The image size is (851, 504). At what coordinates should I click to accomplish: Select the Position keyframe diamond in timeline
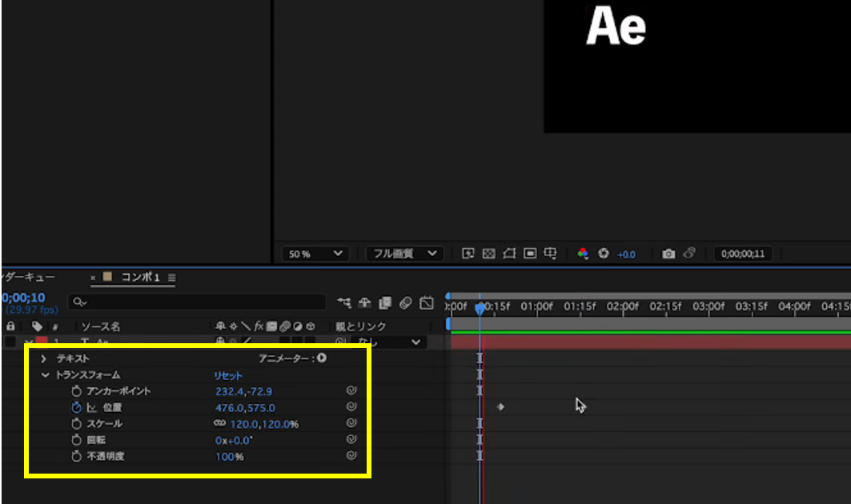(501, 407)
